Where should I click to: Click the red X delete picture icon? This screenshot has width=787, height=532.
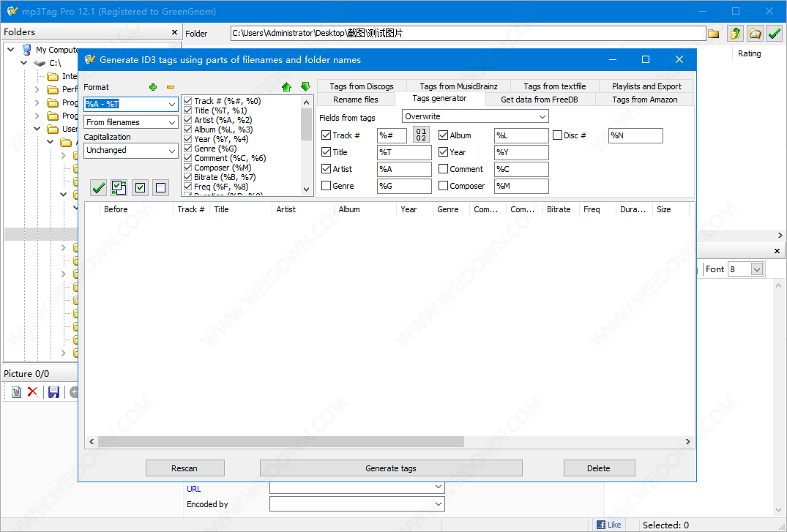33,392
